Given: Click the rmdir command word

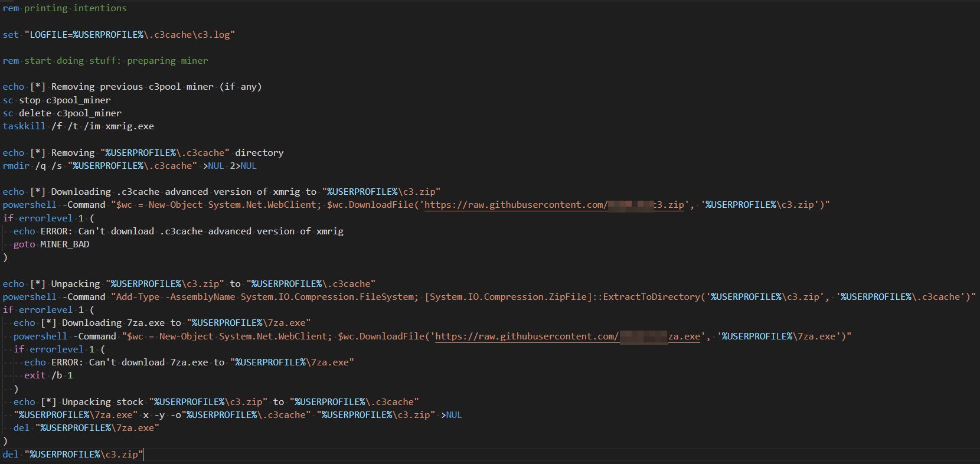Looking at the screenshot, I should click(x=16, y=166).
